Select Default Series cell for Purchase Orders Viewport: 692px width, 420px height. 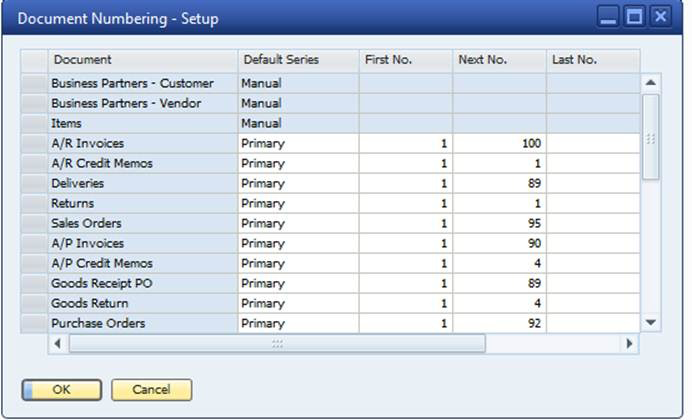298,323
